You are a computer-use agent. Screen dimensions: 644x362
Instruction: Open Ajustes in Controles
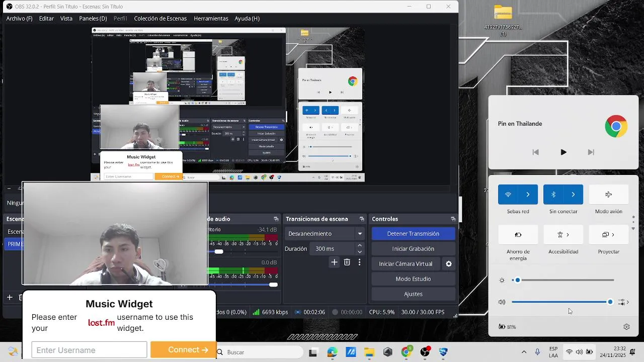click(413, 294)
